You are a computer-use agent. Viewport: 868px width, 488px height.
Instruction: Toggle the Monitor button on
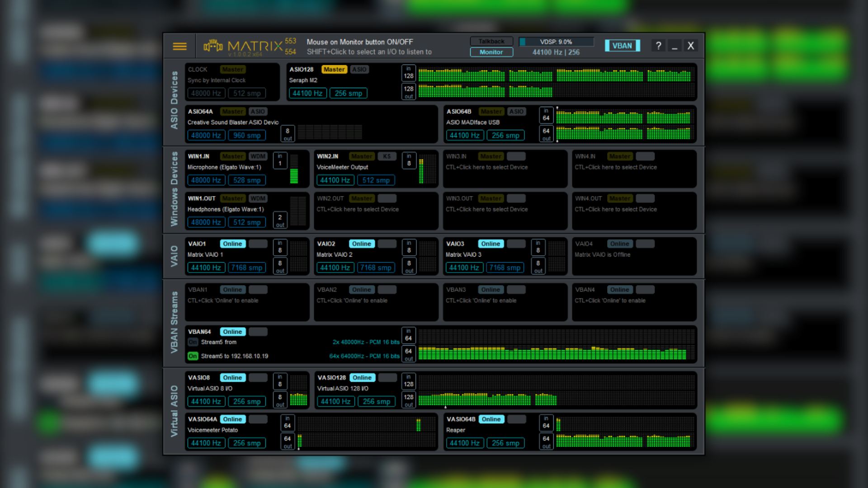[x=491, y=52]
